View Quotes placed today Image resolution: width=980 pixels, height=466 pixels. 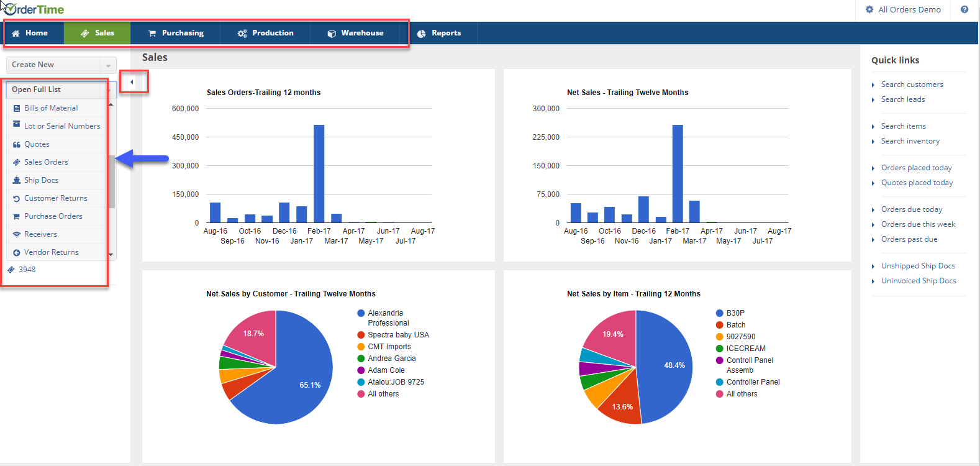(x=917, y=183)
